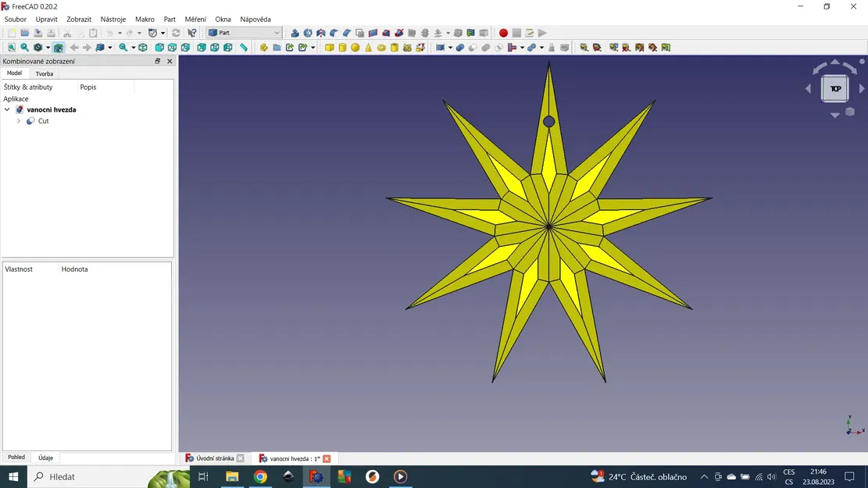This screenshot has height=488, width=868.
Task: Open a new empty document
Action: click(11, 33)
